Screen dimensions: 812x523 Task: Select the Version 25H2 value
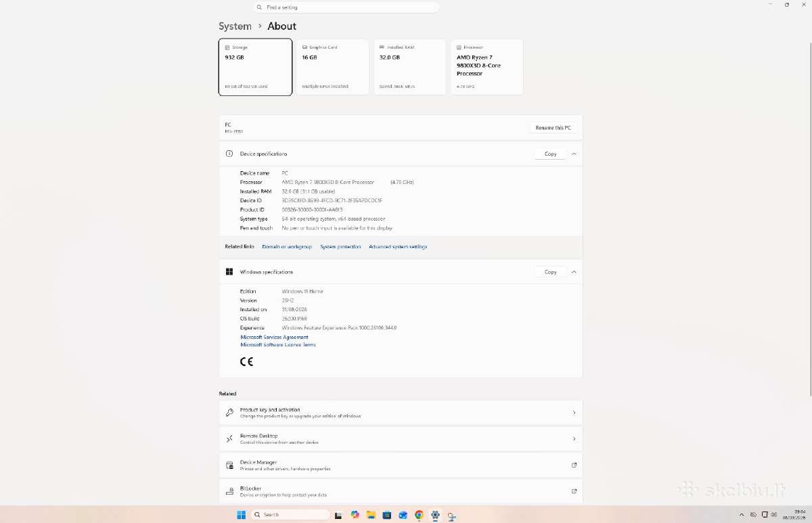tap(288, 300)
